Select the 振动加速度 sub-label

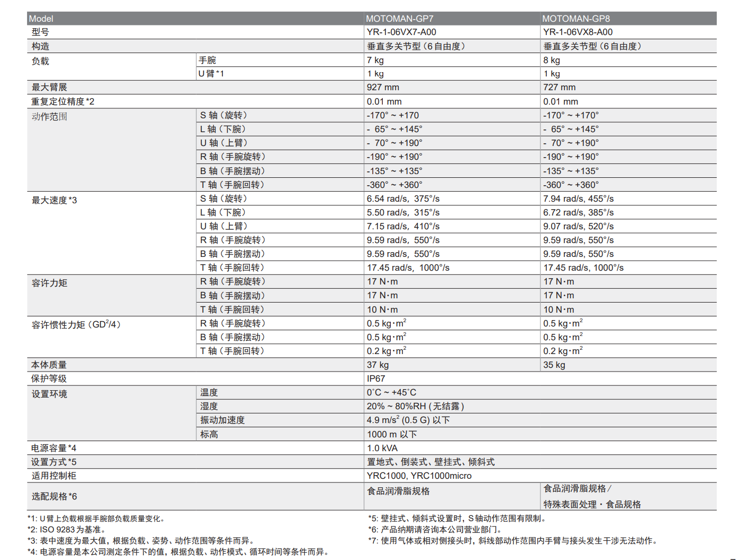click(222, 420)
